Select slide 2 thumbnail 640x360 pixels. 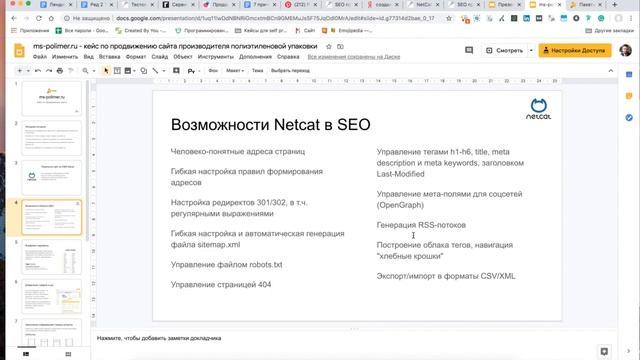(51, 138)
